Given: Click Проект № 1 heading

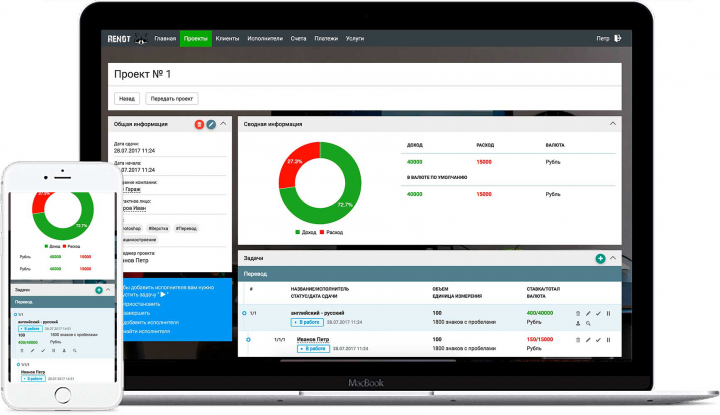Looking at the screenshot, I should (142, 74).
